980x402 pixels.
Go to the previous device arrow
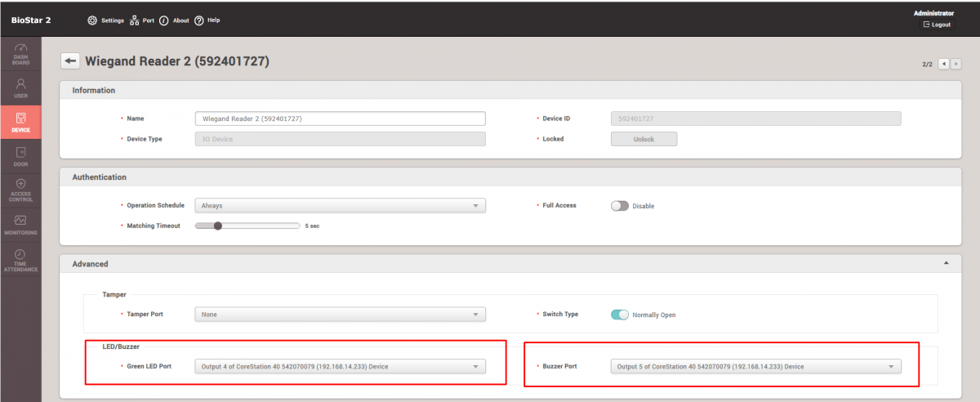point(944,64)
